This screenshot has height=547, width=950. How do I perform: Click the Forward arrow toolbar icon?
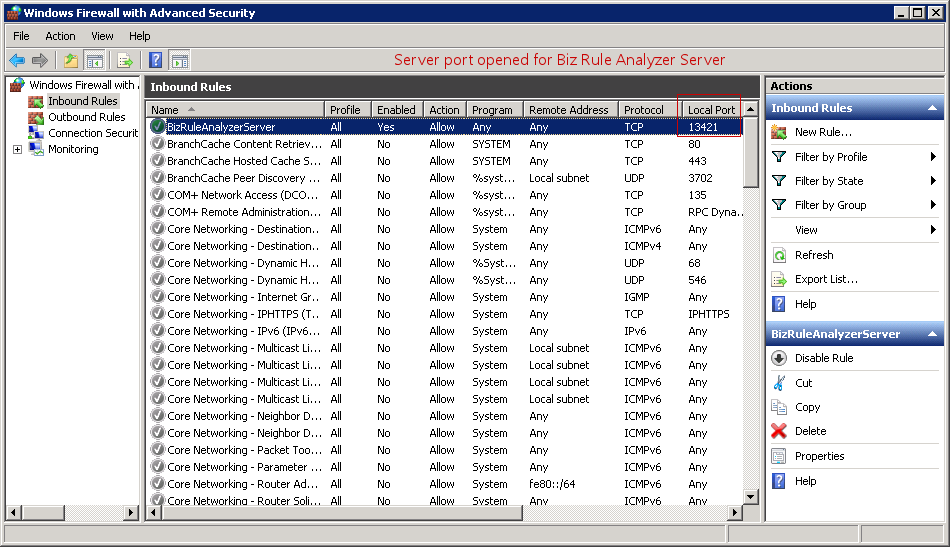coord(40,60)
